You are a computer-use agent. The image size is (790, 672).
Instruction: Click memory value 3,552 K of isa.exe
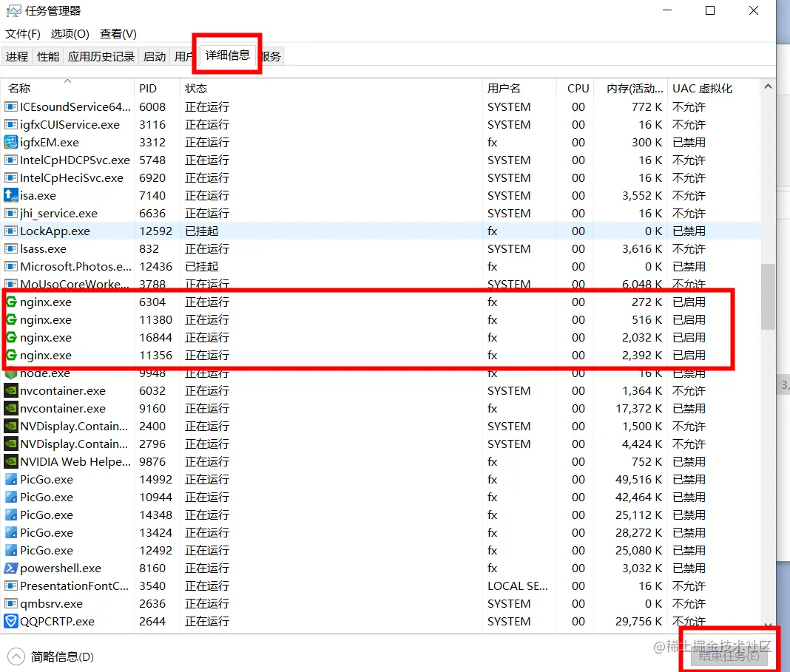click(x=642, y=195)
